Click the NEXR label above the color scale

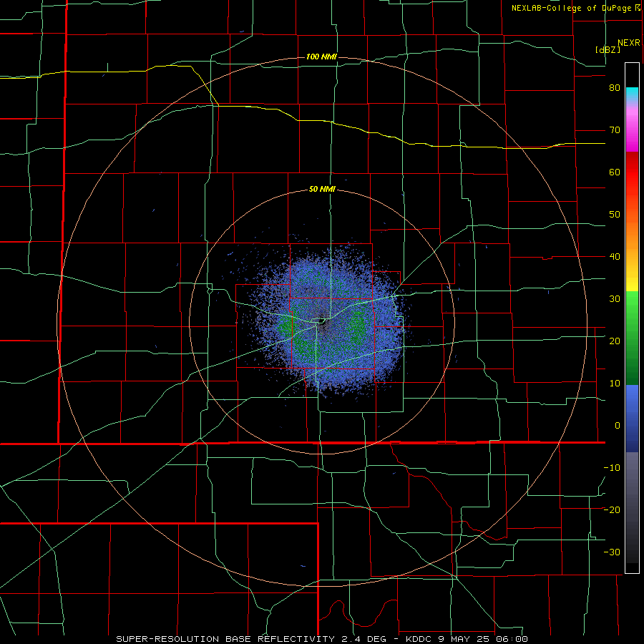(629, 43)
